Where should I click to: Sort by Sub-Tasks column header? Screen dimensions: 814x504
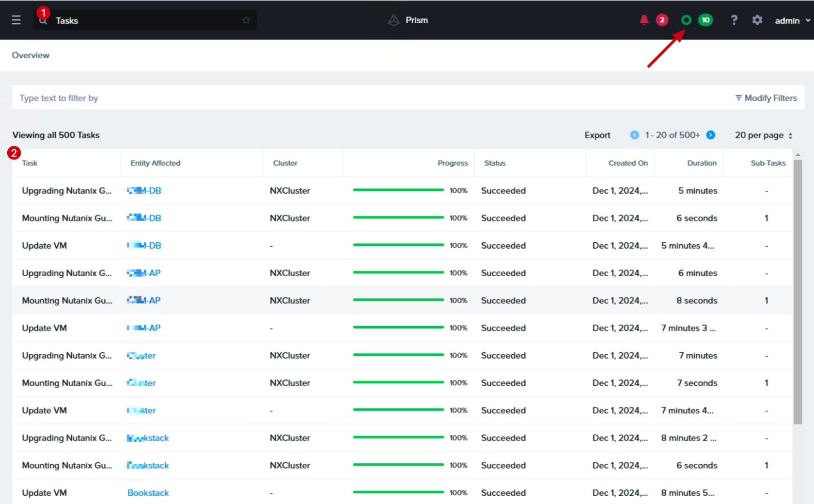click(x=768, y=163)
